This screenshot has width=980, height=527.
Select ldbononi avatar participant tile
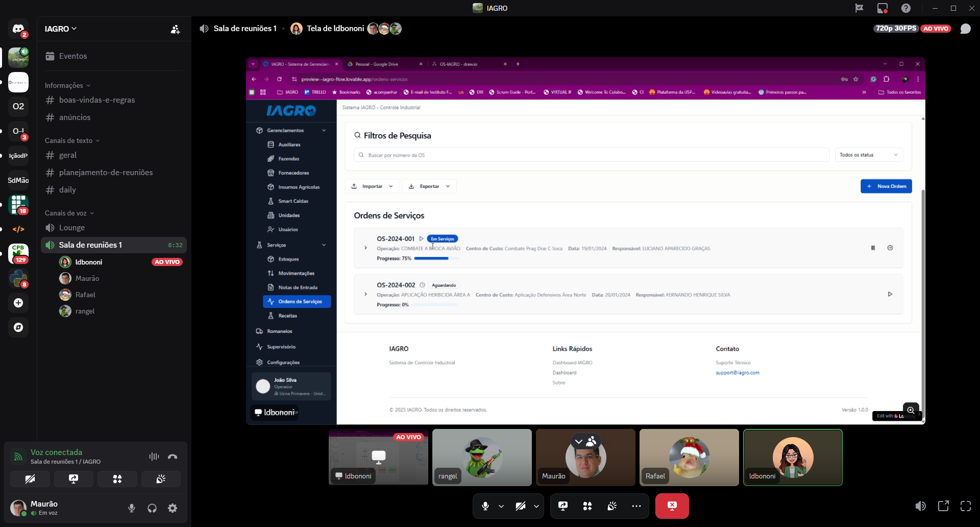[x=793, y=457]
